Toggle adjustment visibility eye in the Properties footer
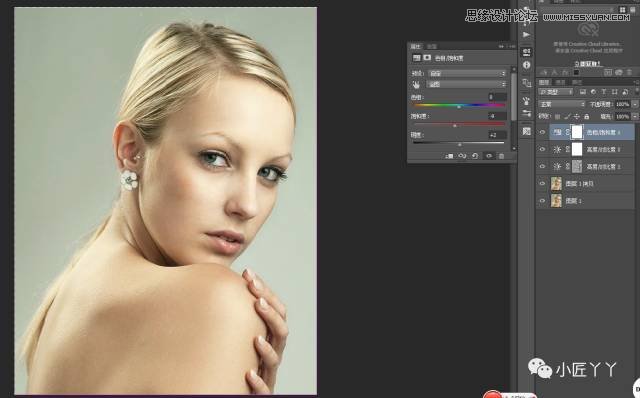640x398 pixels. click(x=489, y=156)
